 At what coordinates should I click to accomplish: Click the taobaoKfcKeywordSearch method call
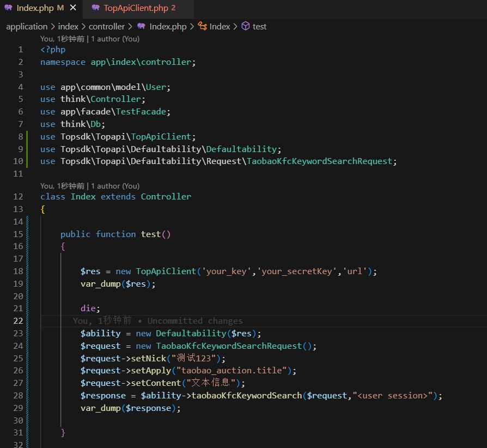tap(246, 396)
